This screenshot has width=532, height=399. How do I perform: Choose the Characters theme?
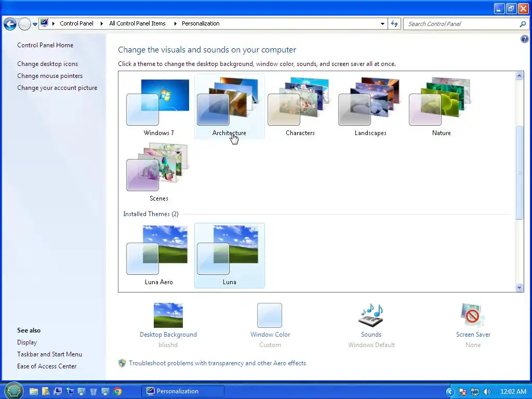pyautogui.click(x=300, y=107)
